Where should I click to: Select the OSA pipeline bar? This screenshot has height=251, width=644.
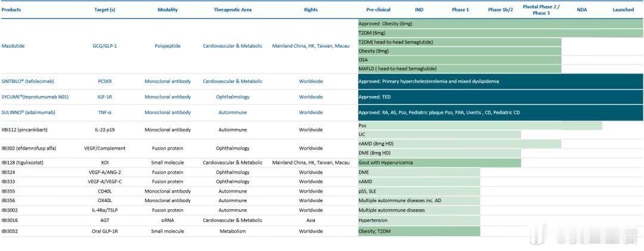coord(459,60)
